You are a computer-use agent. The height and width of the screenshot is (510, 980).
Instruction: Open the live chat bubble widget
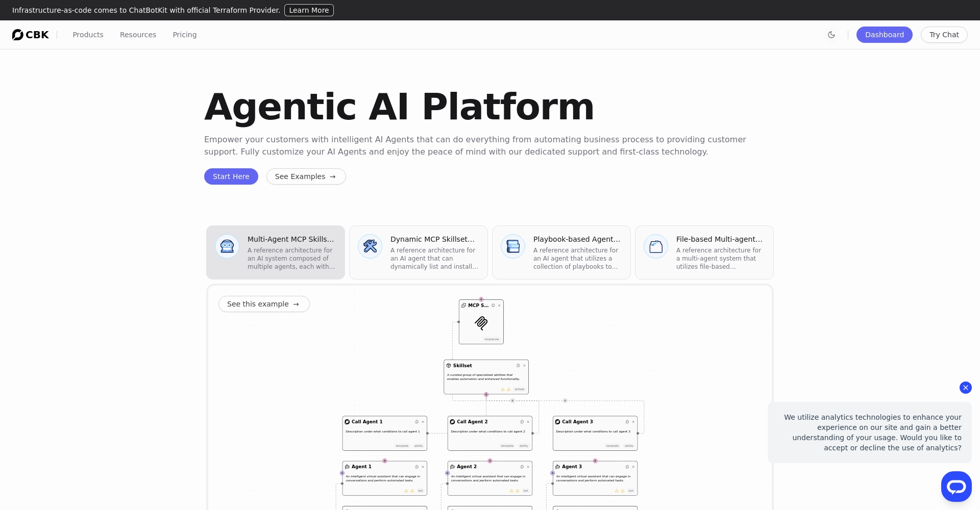tap(956, 487)
